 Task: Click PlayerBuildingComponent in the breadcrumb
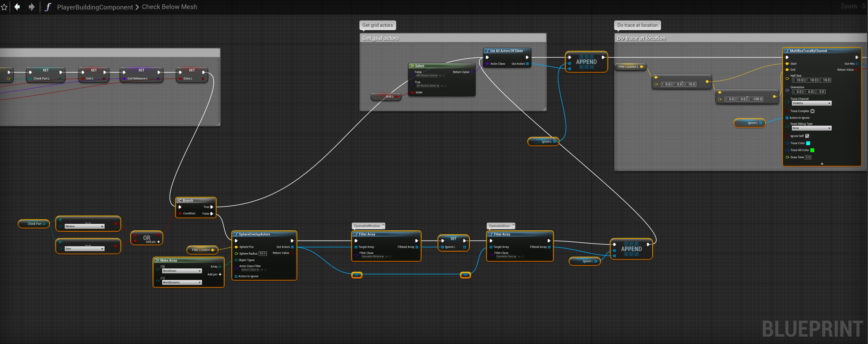[x=95, y=7]
